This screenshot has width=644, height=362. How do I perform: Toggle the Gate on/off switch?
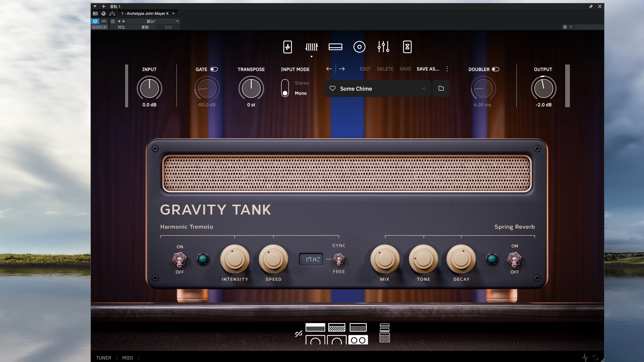pos(214,69)
